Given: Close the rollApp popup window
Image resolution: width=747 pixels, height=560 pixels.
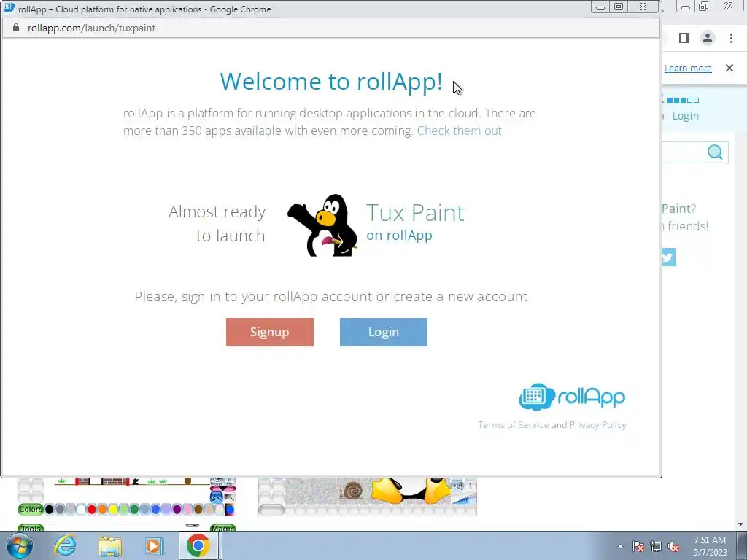Looking at the screenshot, I should pos(643,7).
